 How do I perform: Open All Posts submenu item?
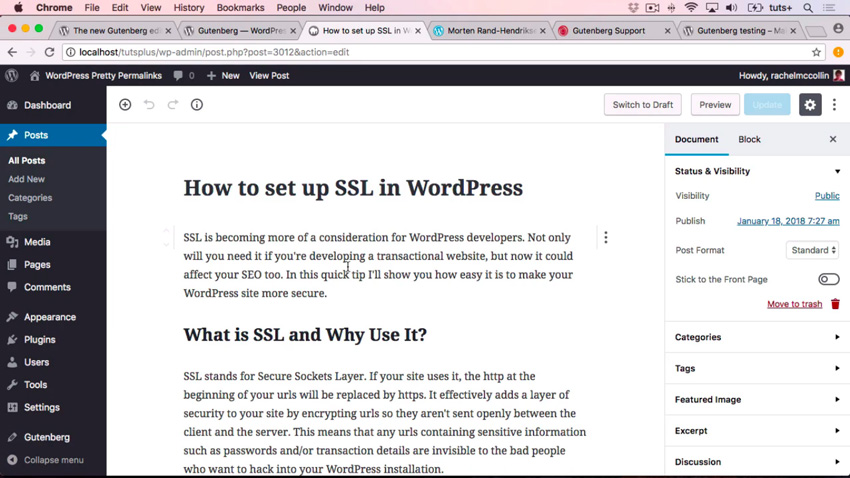click(x=27, y=160)
